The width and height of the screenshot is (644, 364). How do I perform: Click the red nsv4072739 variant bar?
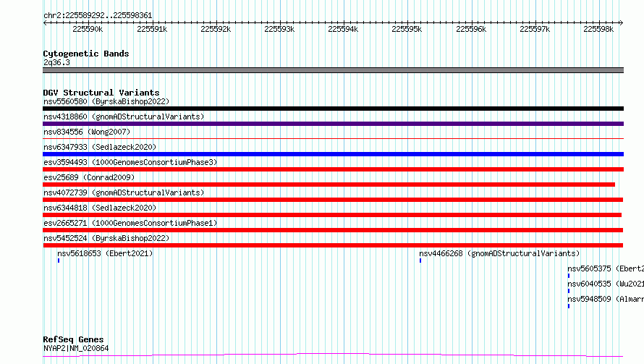(x=333, y=200)
